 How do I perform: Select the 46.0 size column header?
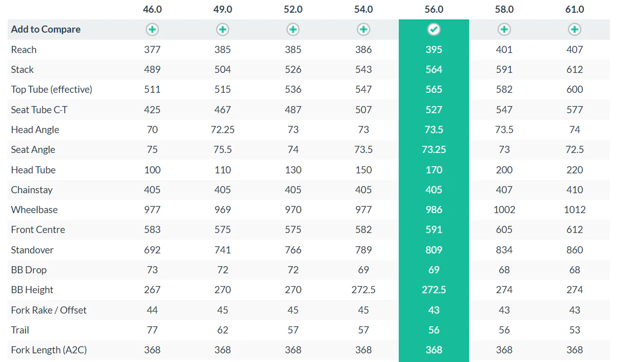click(x=152, y=9)
